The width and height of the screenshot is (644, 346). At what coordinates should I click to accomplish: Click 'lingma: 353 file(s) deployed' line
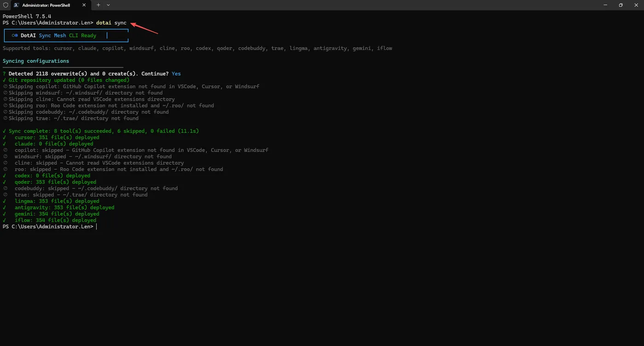[51, 201]
